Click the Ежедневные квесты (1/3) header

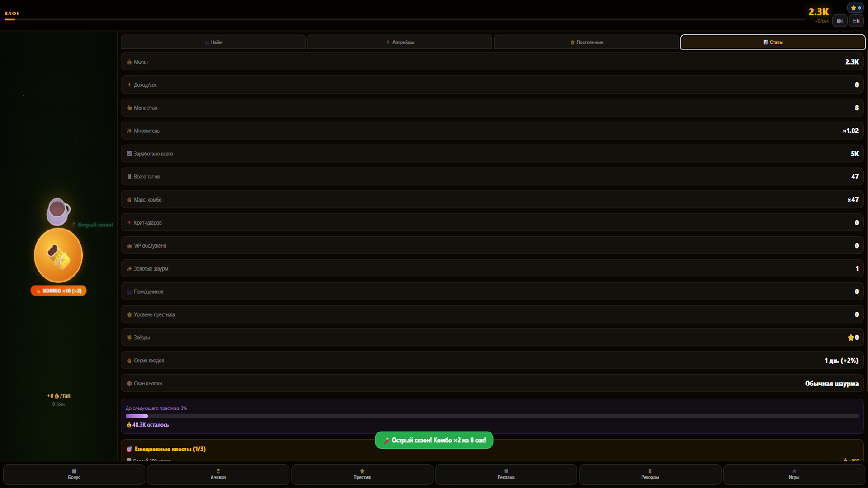170,449
